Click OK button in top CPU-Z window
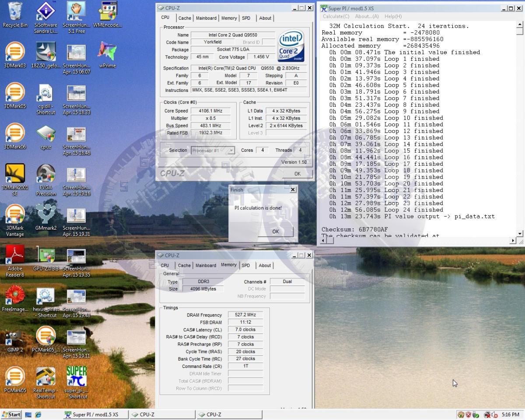Image resolution: width=525 pixels, height=420 pixels. (x=297, y=174)
